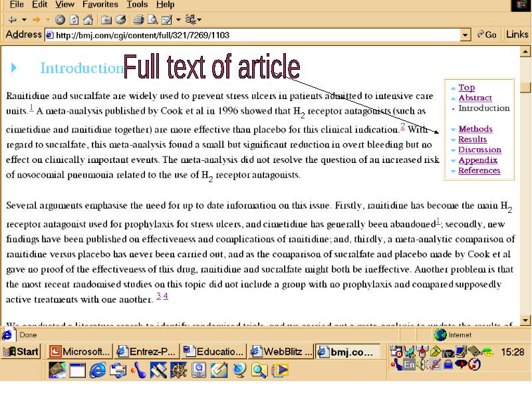Click the Forward arrow in the browser toolbar
532x399 pixels.
[37, 20]
